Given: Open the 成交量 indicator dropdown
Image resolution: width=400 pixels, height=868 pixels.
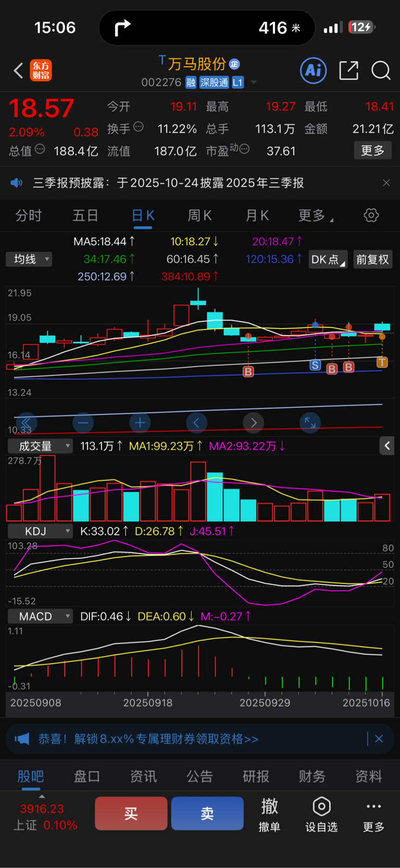Looking at the screenshot, I should [x=40, y=446].
